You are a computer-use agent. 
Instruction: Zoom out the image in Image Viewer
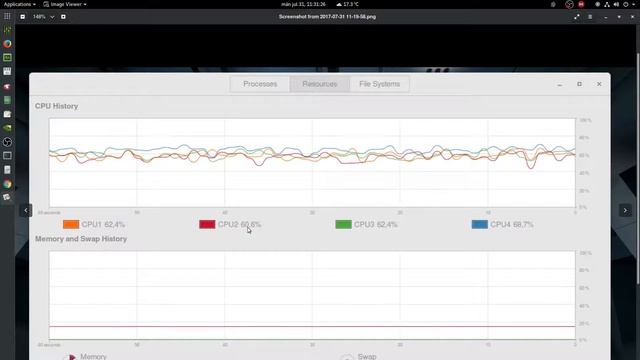click(x=22, y=17)
